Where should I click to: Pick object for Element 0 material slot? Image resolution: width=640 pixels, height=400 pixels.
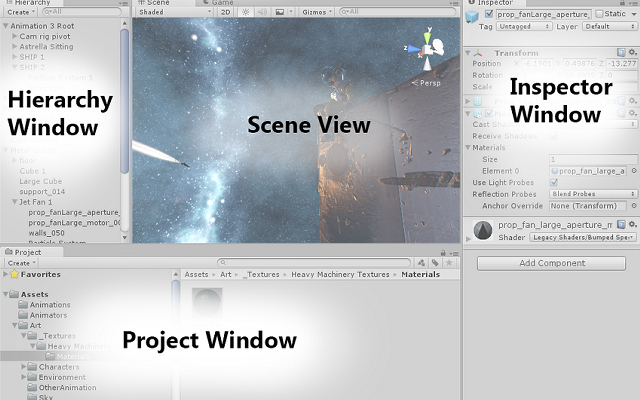coord(634,171)
